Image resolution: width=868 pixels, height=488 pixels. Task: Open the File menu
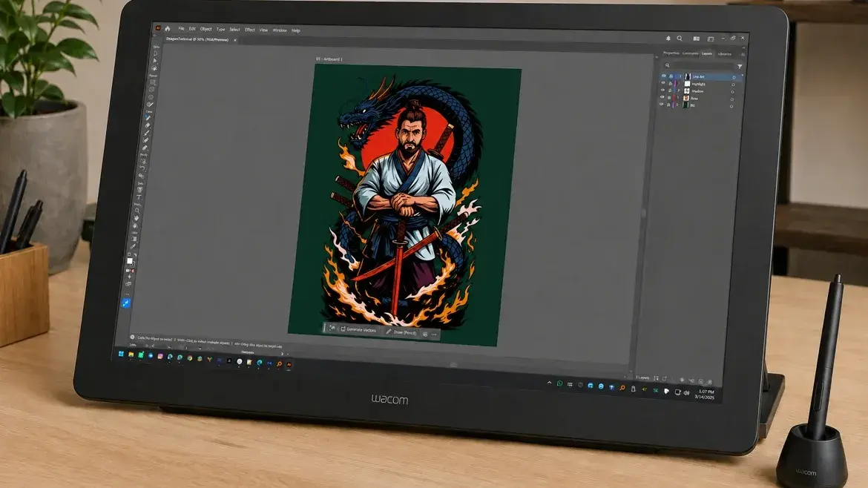(x=181, y=28)
